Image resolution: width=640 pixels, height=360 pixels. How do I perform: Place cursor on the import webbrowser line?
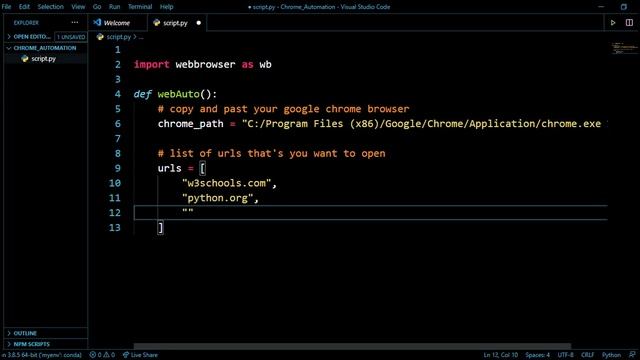[x=202, y=64]
